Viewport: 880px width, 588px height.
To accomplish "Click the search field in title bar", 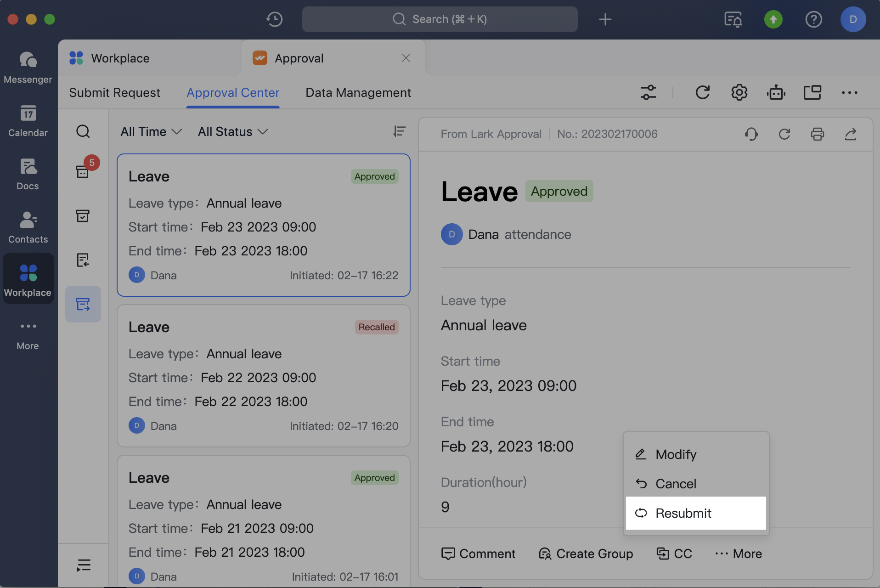I will click(440, 19).
